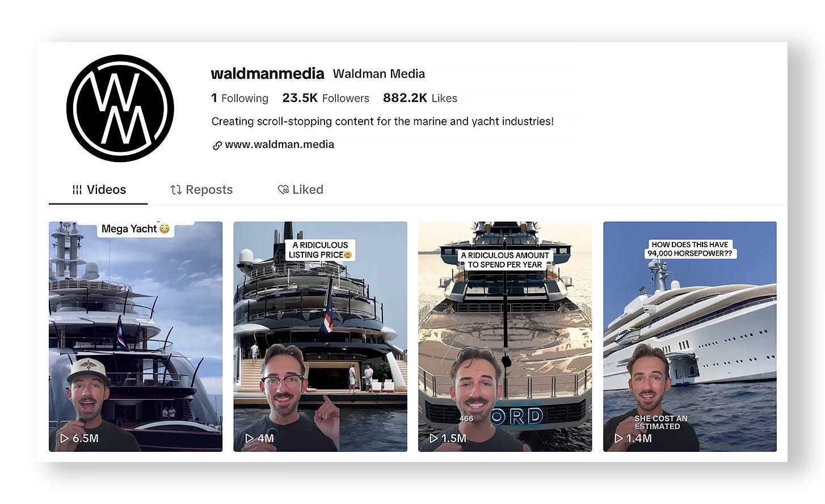Click the Videos grid icon
825x504 pixels.
77,190
